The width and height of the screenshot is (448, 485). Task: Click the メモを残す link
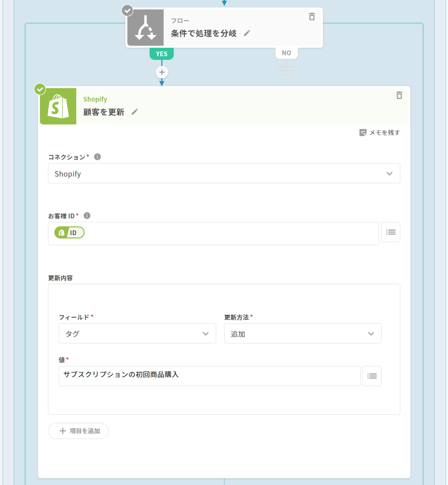point(380,133)
